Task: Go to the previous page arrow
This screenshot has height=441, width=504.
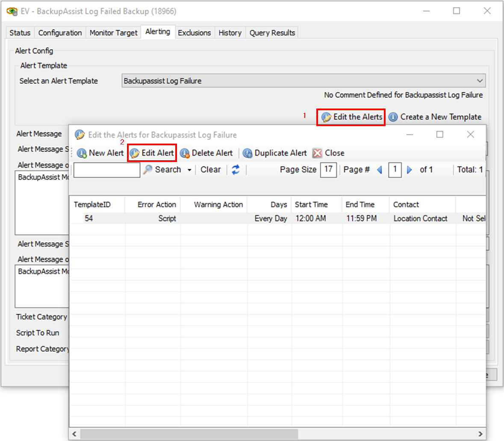Action: coord(380,170)
